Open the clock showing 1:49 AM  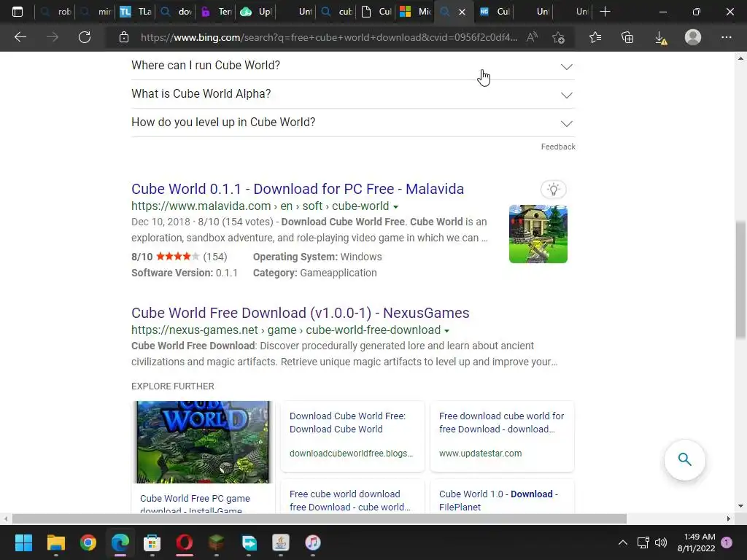pos(696,542)
